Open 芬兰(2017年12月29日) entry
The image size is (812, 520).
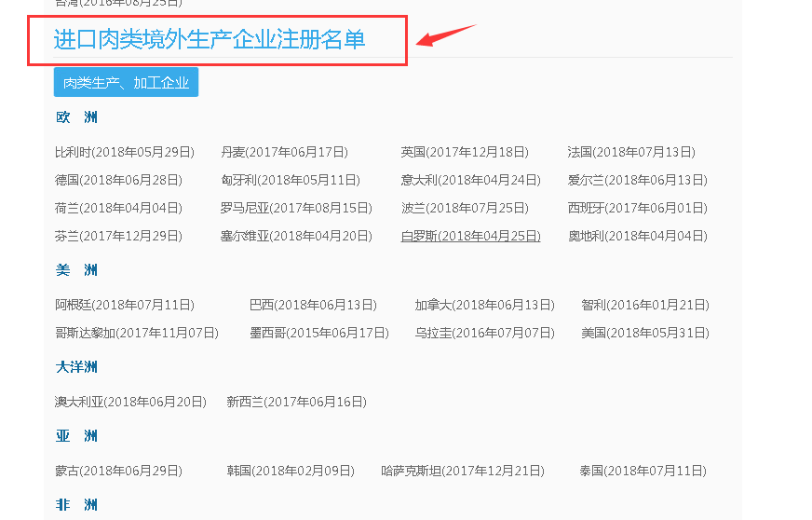click(x=118, y=236)
